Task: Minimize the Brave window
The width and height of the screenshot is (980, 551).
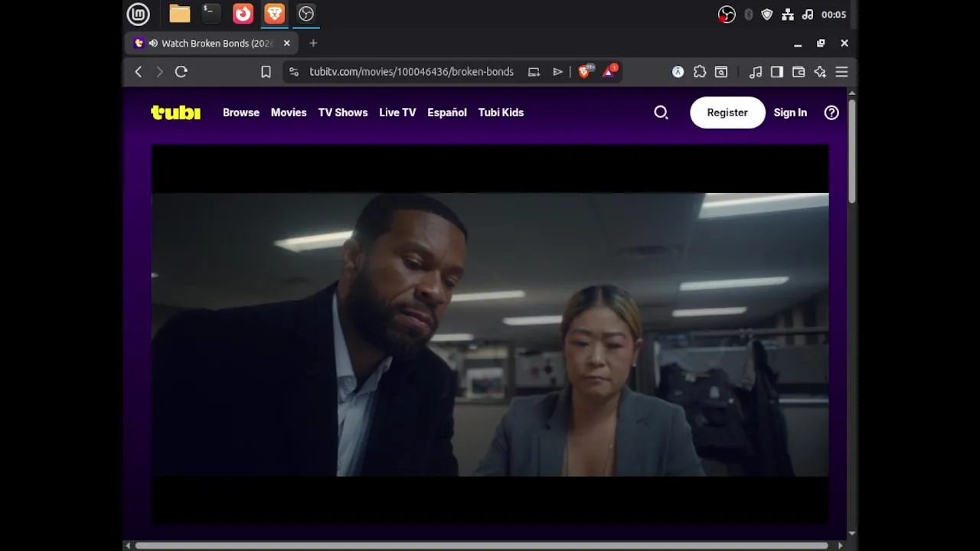Action: [x=798, y=44]
